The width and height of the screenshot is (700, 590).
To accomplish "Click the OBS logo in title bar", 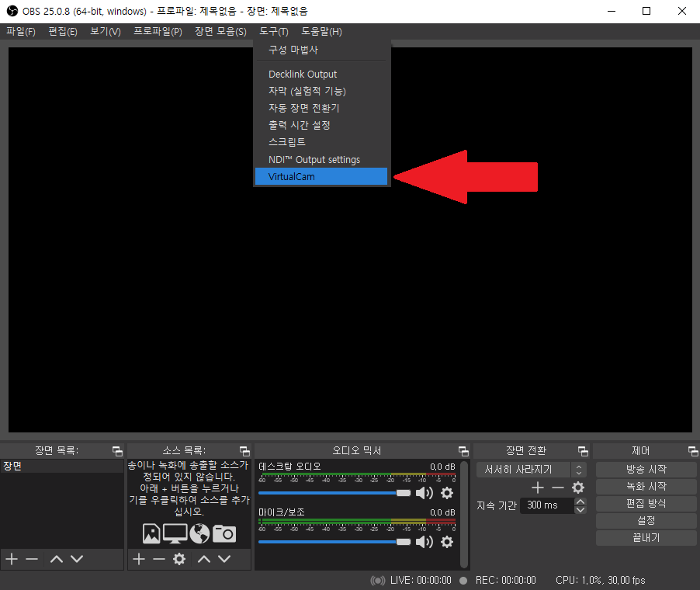I will [x=12, y=11].
